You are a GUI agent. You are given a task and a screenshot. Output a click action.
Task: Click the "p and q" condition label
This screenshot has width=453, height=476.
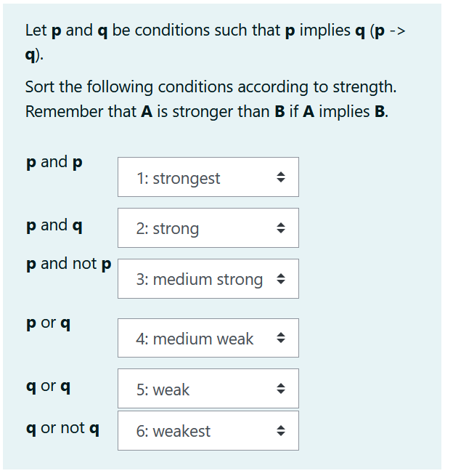(54, 225)
